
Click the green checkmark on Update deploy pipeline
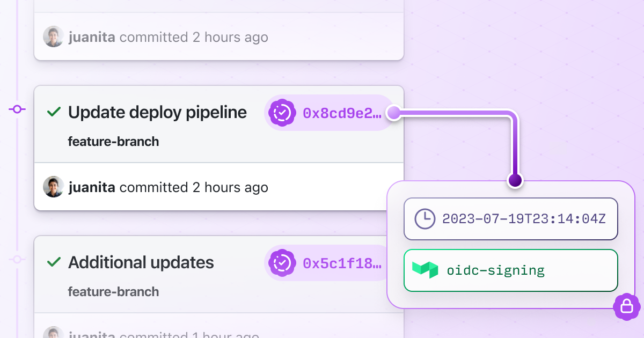point(54,112)
